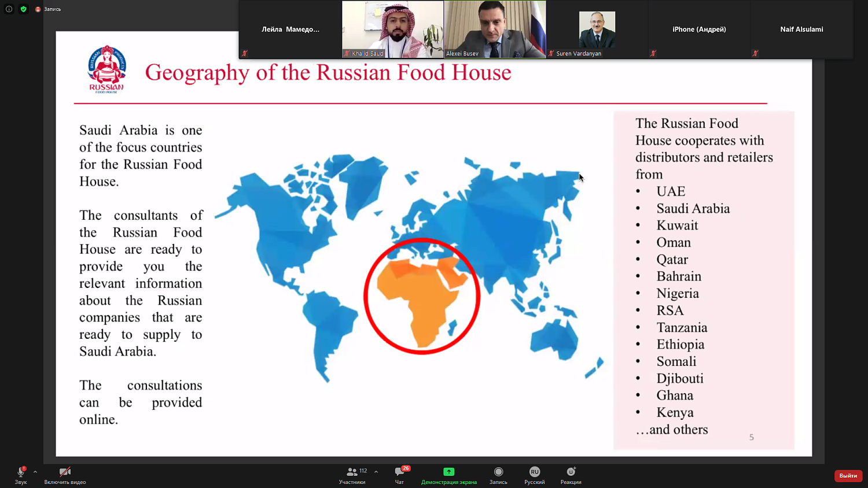Click slide title Geography of the Russian Food House
The width and height of the screenshot is (868, 488).
(x=328, y=73)
